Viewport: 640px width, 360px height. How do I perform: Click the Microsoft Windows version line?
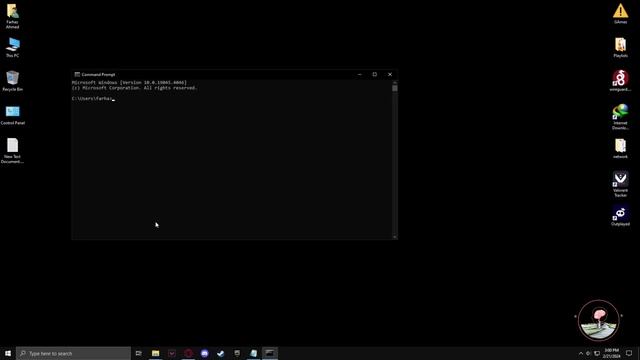point(129,82)
